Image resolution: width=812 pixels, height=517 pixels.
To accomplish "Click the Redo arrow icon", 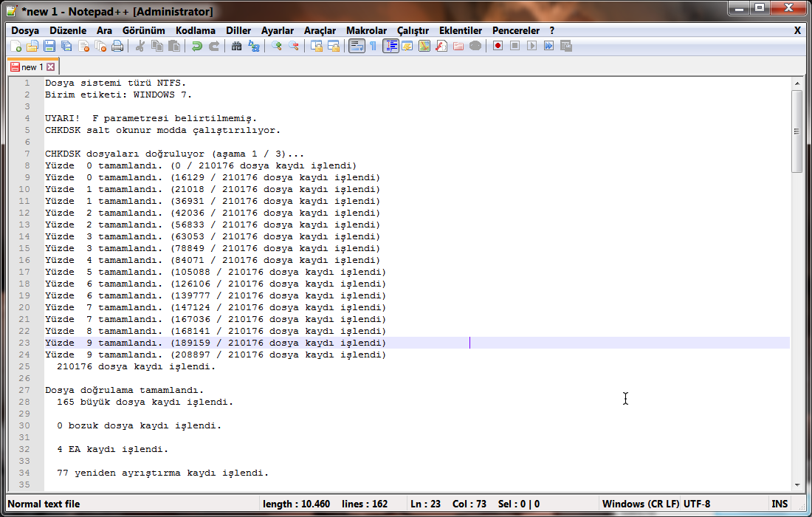I will click(x=214, y=46).
